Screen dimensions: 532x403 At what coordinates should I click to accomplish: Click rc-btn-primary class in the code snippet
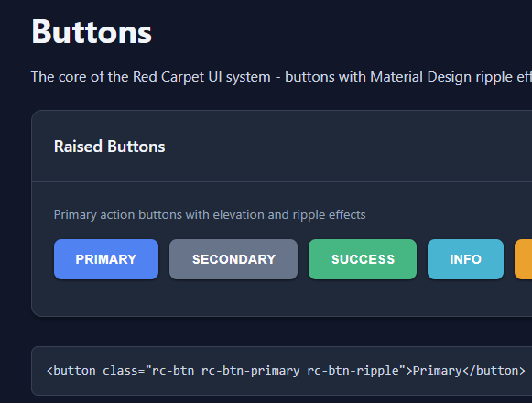pos(250,371)
